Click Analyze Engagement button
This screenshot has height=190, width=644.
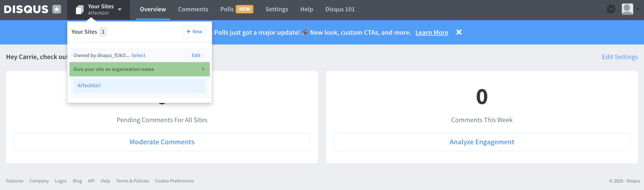(x=482, y=142)
